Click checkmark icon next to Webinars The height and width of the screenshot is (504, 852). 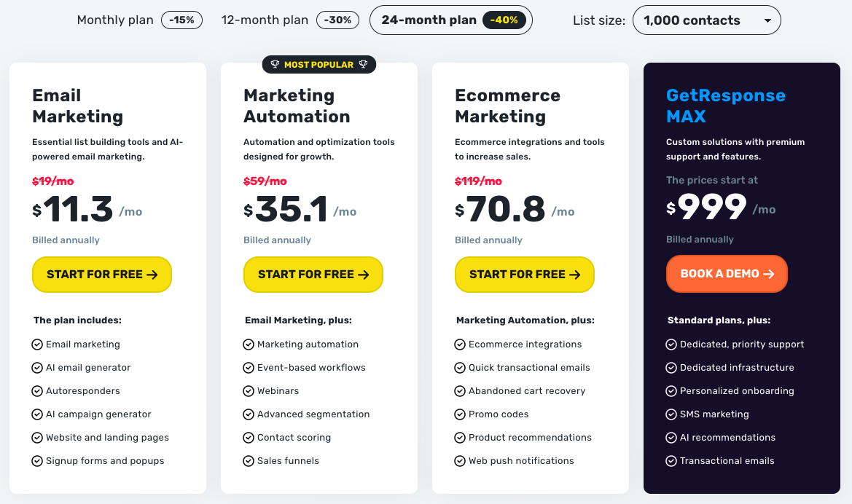249,391
